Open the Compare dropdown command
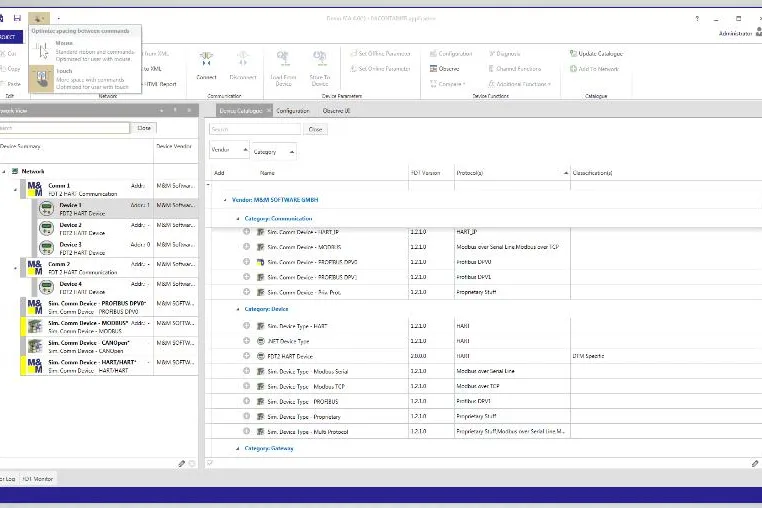 point(448,84)
